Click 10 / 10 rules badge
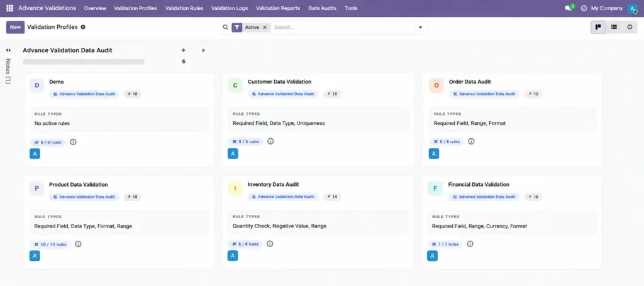Screen dimensions: 644x286 pos(50,244)
